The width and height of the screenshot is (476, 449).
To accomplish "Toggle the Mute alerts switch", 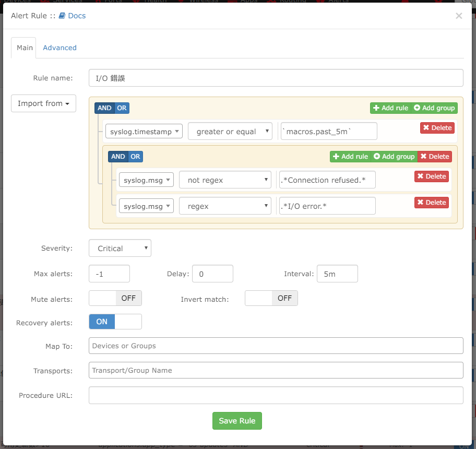I will pyautogui.click(x=115, y=298).
